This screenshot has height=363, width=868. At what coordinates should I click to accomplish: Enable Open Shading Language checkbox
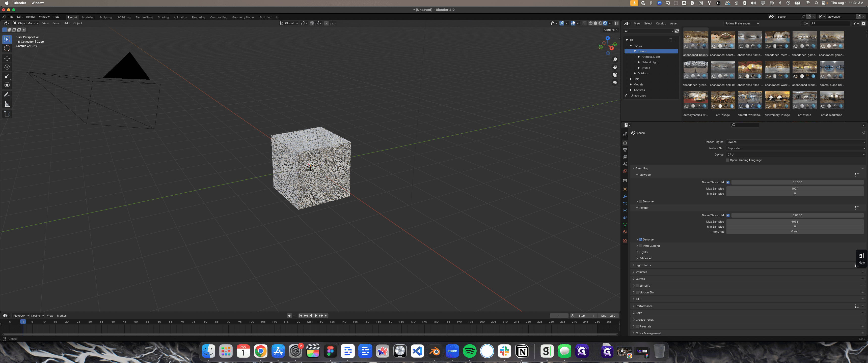(727, 160)
